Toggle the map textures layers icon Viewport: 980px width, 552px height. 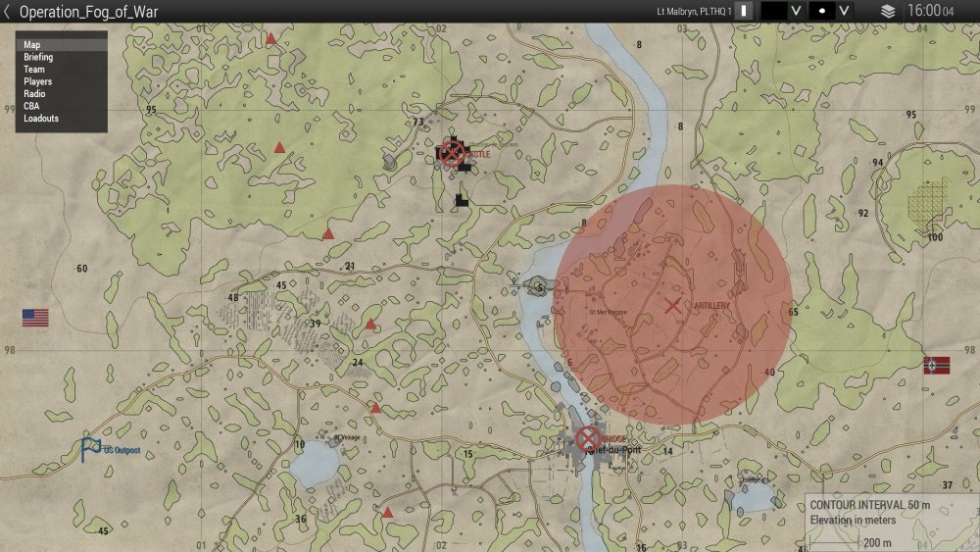pyautogui.click(x=888, y=11)
